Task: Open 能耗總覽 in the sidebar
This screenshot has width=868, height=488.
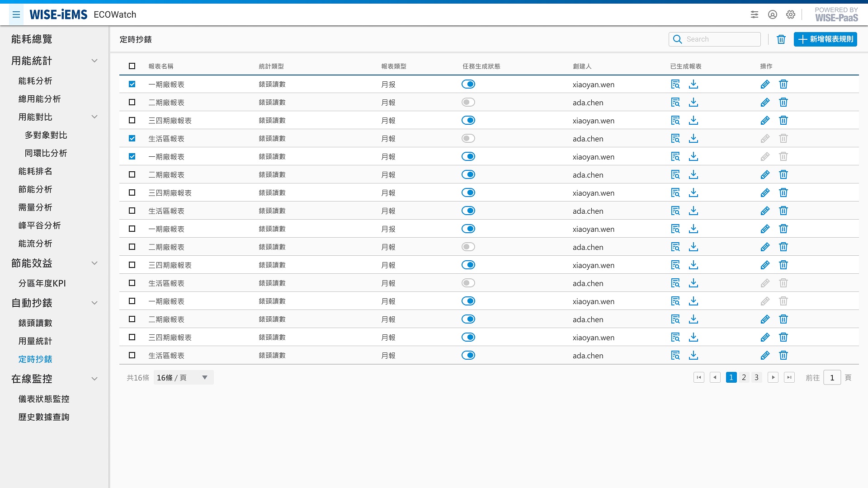Action: point(32,39)
